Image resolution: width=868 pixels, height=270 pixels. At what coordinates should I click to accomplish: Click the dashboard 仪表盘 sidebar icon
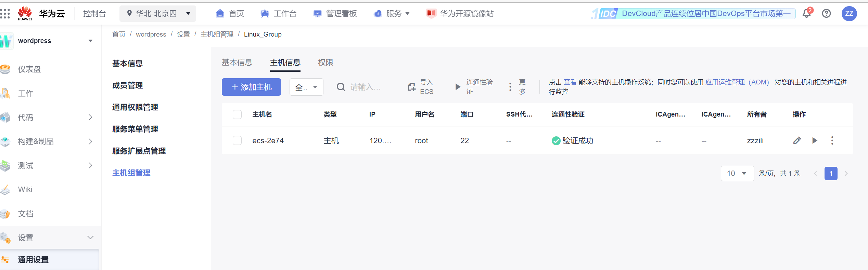(5, 69)
